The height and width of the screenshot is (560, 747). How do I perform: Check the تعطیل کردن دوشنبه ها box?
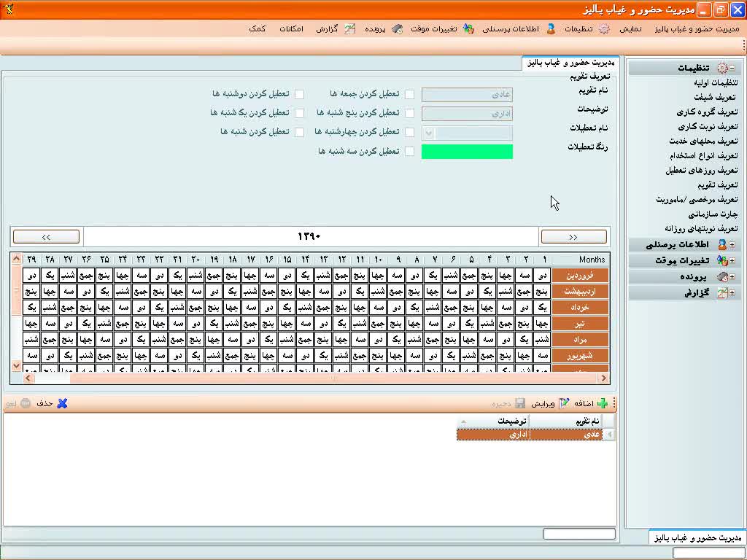click(x=299, y=95)
